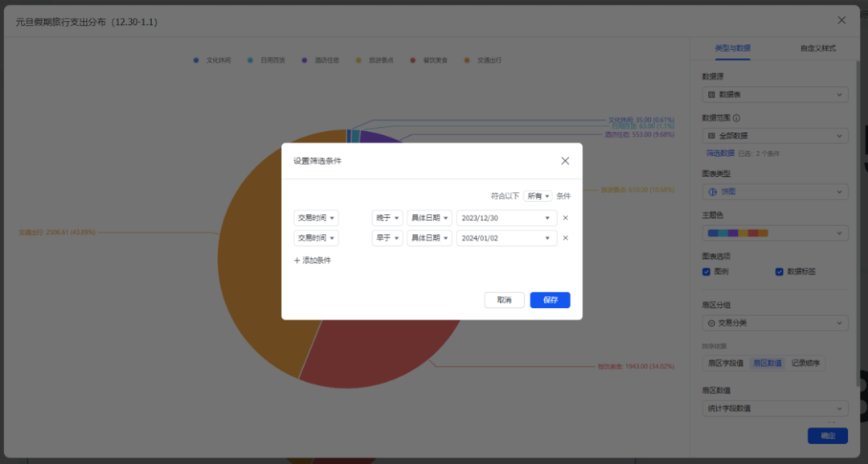Open the 交易时间 field dropdown in the 早于 row
Viewport: 868px width, 464px height.
click(316, 238)
